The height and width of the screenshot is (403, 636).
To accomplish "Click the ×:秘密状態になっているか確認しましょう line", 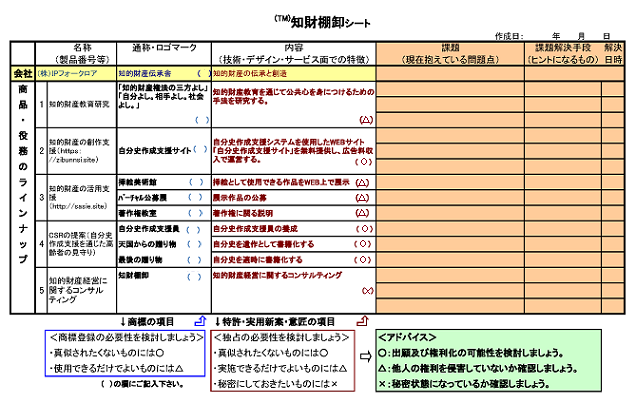I will click(464, 383).
